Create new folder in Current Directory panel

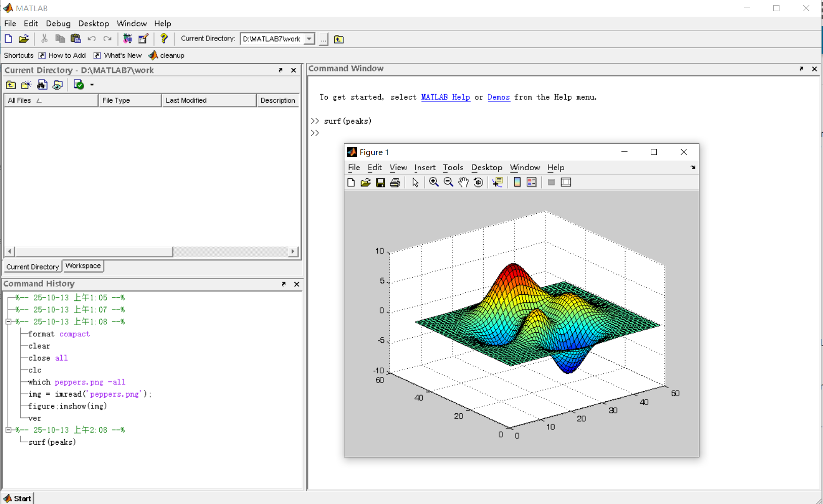click(x=26, y=85)
